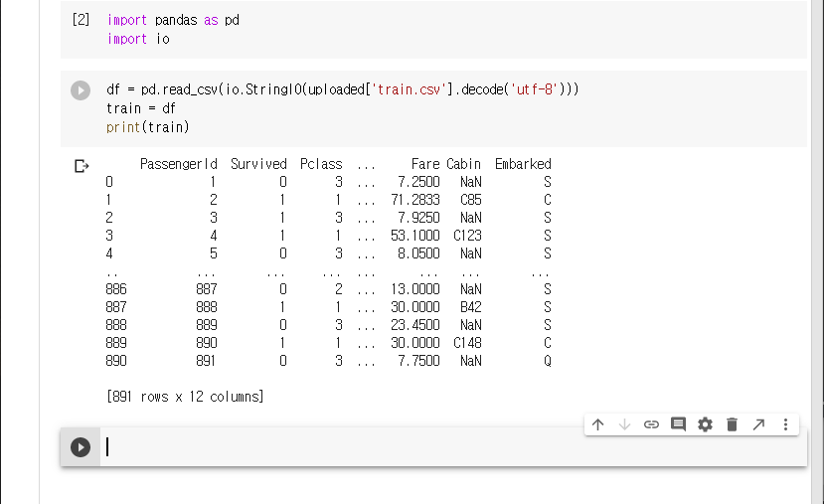The image size is (824, 504).
Task: Click the '[891 rows x 12 columns]' output text
Action: coord(184,397)
